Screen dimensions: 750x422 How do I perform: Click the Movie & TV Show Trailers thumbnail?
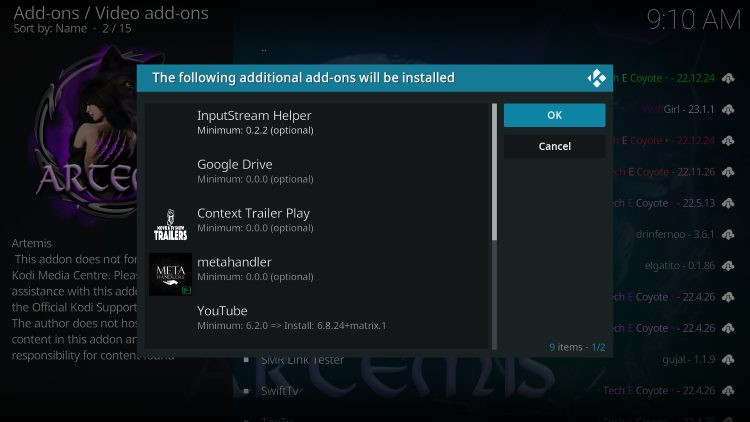170,225
